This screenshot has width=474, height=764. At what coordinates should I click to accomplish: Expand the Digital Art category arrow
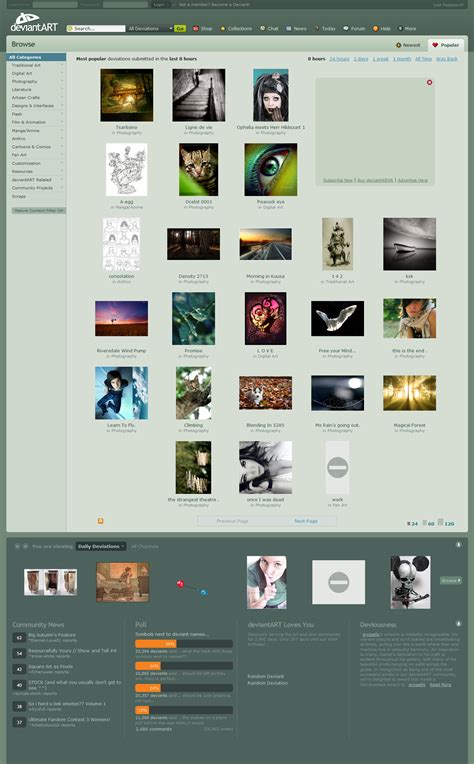tap(62, 73)
